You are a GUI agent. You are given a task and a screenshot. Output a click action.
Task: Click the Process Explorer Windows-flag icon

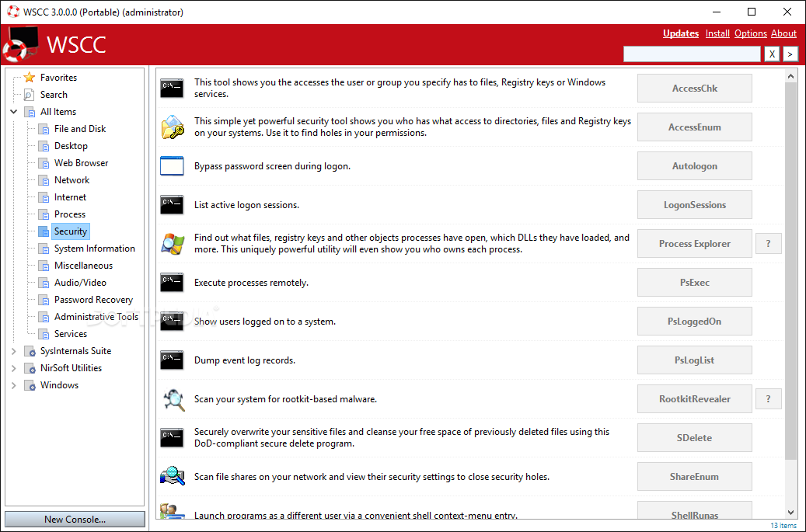point(173,243)
